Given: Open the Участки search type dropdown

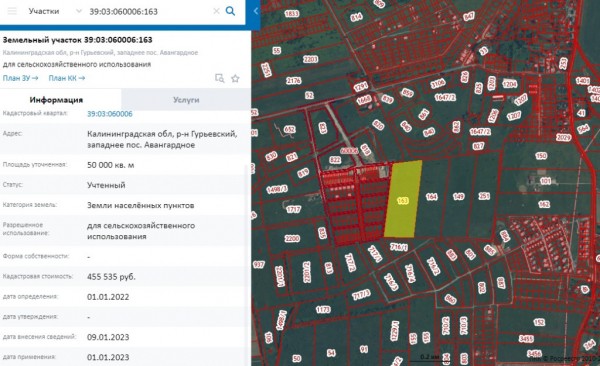Looking at the screenshot, I should pos(55,11).
